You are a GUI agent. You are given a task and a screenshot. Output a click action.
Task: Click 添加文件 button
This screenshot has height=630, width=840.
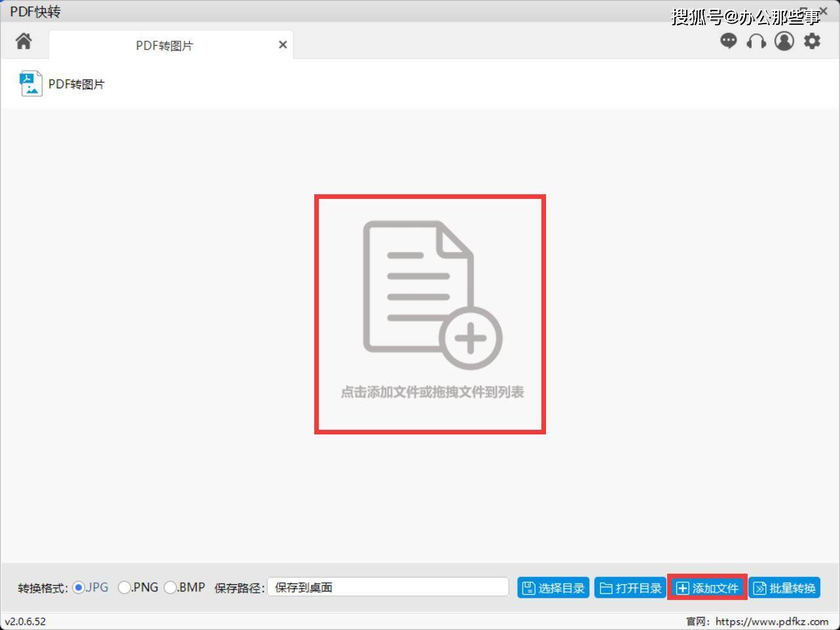coord(708,588)
